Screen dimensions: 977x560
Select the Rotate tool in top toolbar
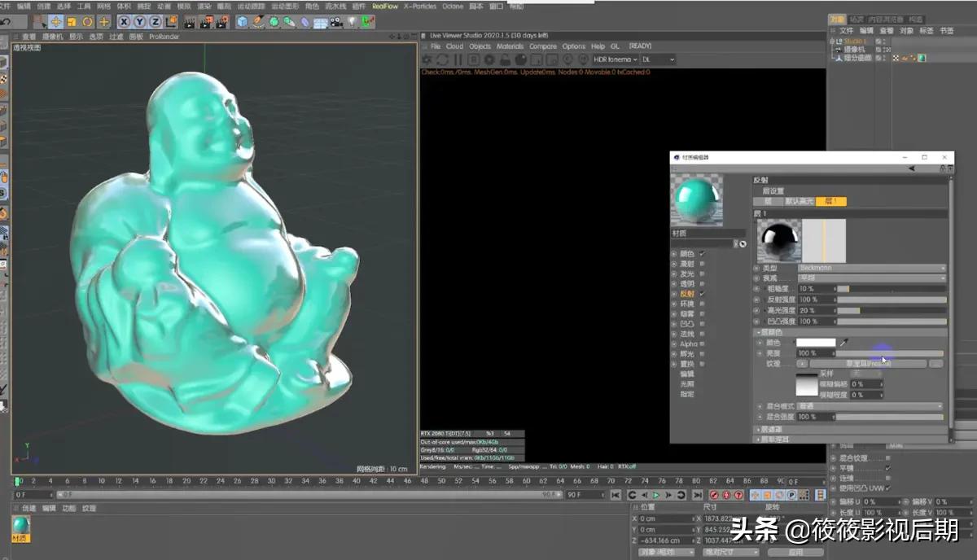(x=88, y=22)
